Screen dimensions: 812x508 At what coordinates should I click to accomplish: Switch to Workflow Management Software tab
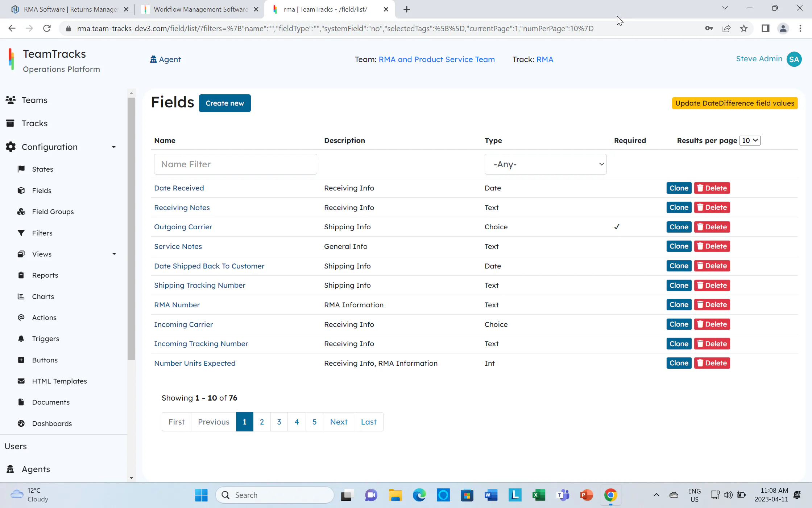point(201,9)
